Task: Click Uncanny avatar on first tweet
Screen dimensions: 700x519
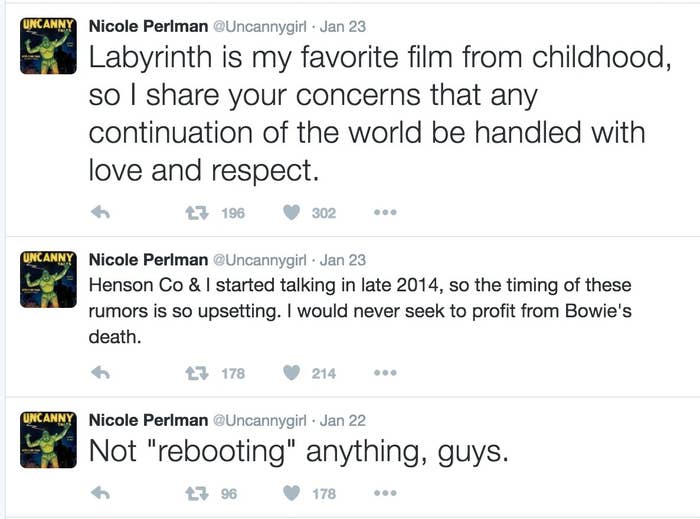Action: [48, 46]
